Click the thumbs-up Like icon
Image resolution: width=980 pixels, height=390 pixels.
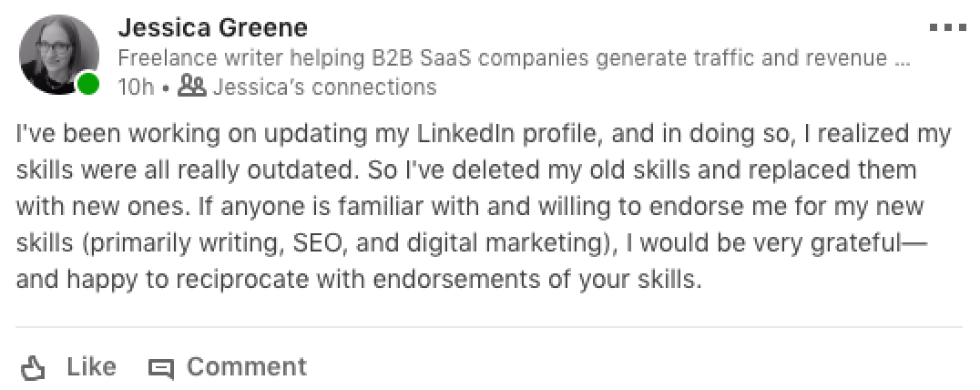pyautogui.click(x=34, y=368)
